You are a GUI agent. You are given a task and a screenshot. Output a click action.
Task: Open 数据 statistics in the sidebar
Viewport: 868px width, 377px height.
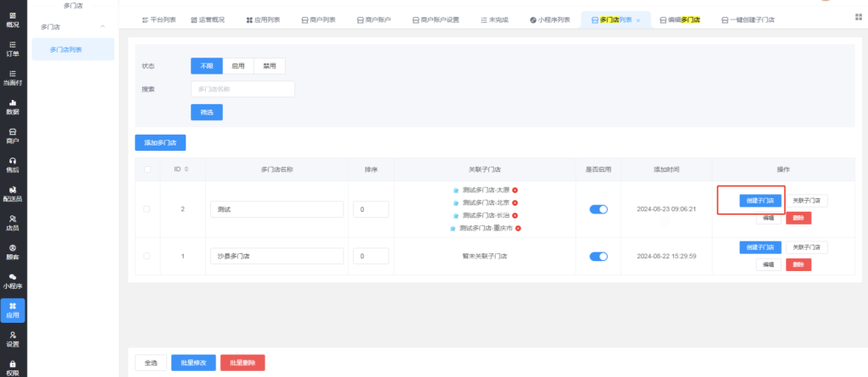[x=13, y=106]
